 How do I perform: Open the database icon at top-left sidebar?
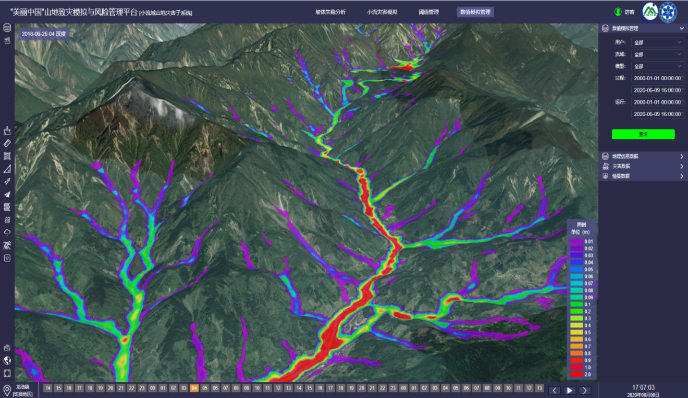tap(7, 28)
